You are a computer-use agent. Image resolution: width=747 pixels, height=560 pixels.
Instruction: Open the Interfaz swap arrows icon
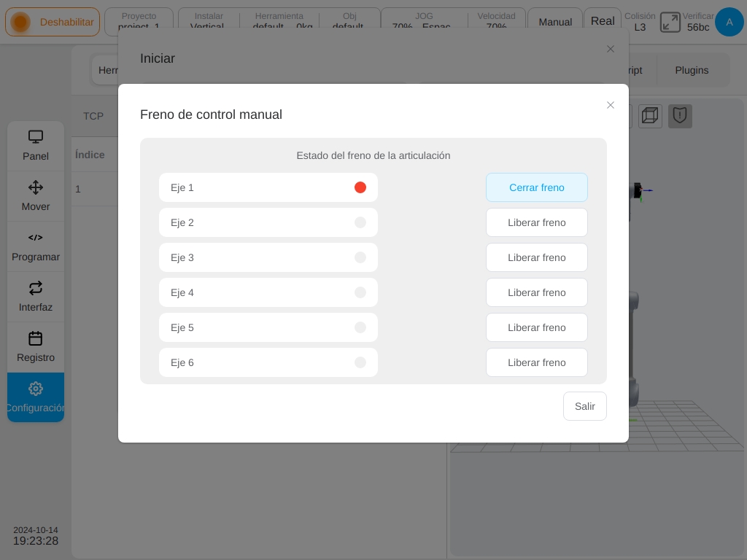[36, 288]
